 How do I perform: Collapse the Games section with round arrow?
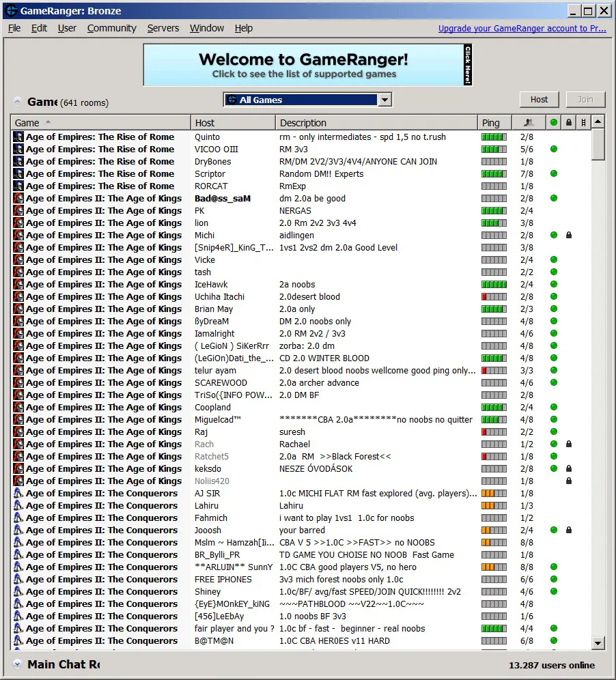click(x=17, y=102)
